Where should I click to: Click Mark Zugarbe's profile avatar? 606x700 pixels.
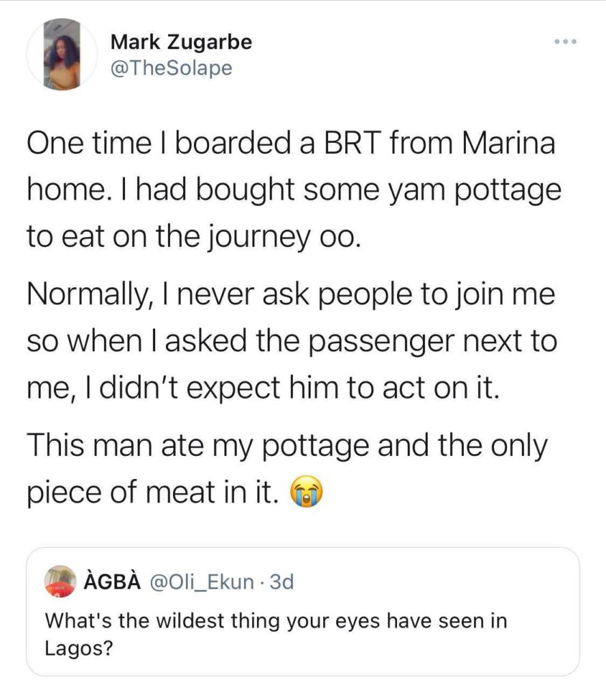click(x=63, y=54)
